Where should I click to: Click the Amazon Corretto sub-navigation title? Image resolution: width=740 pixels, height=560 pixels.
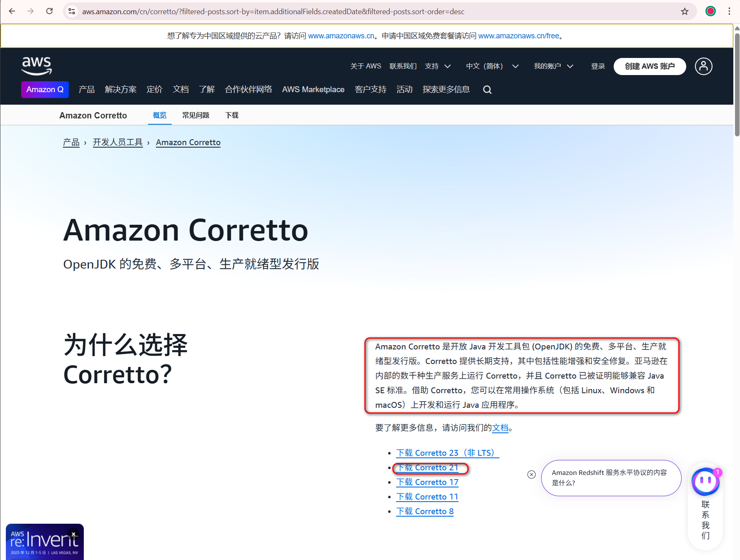[93, 116]
